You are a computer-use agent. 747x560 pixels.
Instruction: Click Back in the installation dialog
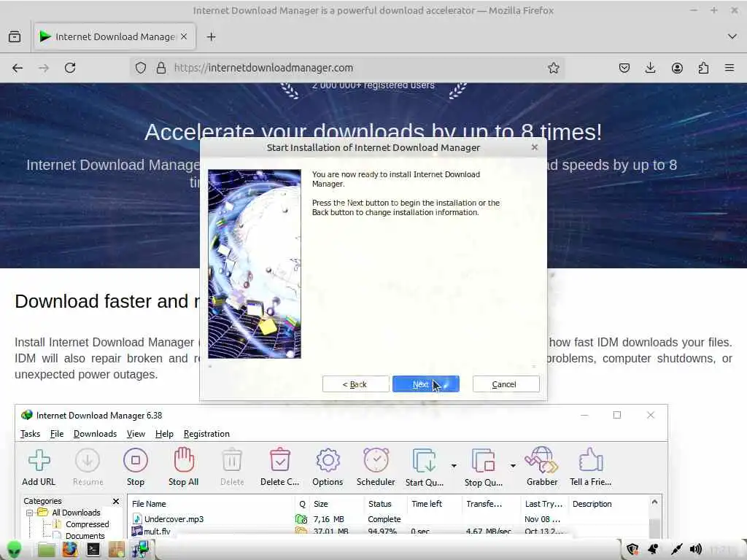(x=355, y=384)
